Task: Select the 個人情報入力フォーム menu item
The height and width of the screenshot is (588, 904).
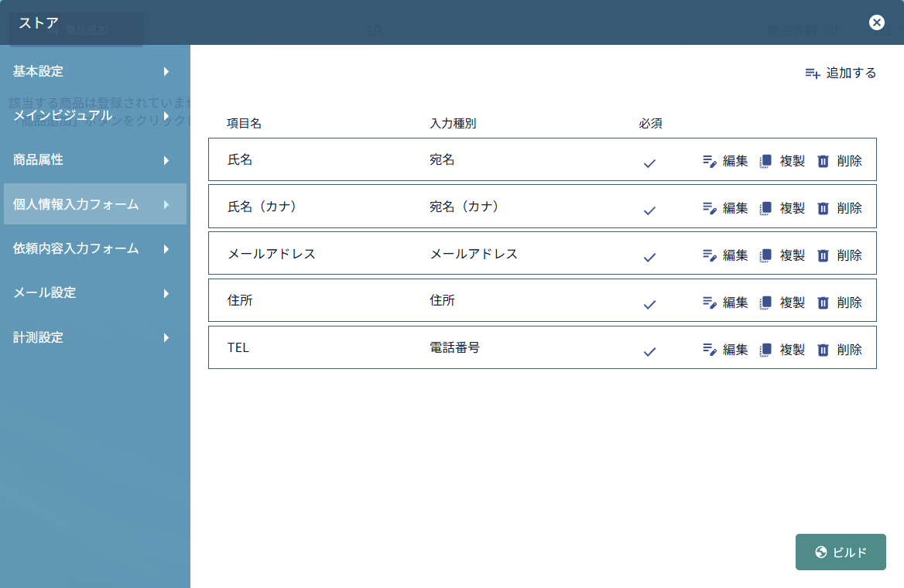Action: [95, 204]
